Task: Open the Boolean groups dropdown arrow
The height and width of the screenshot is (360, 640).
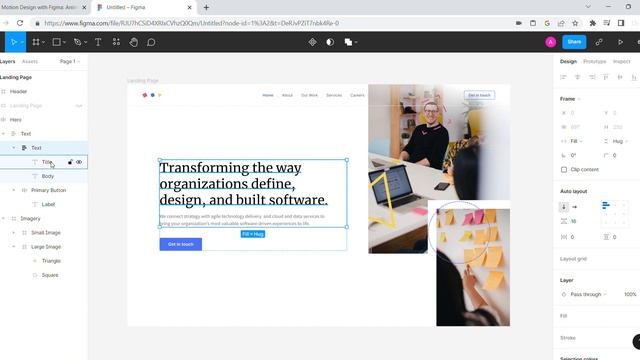Action: click(x=356, y=42)
